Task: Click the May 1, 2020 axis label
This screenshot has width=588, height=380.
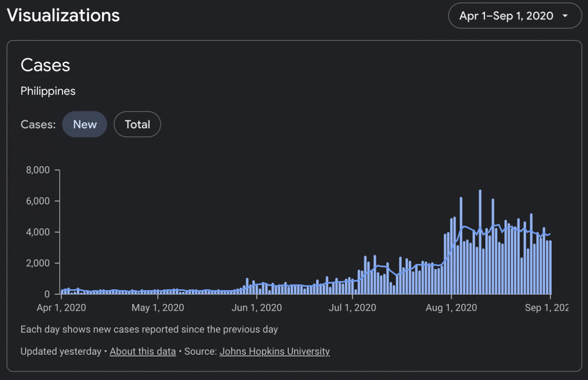Action: click(158, 308)
